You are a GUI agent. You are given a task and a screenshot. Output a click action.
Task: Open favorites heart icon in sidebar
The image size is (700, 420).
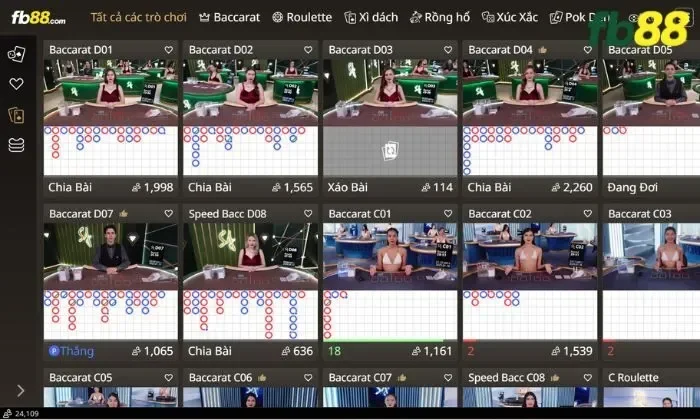click(x=16, y=85)
